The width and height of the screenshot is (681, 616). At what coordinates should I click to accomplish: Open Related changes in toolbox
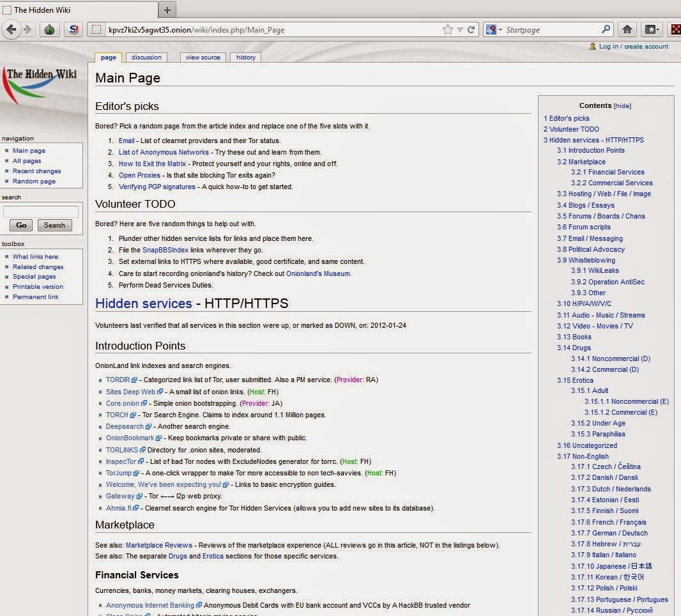click(x=38, y=266)
